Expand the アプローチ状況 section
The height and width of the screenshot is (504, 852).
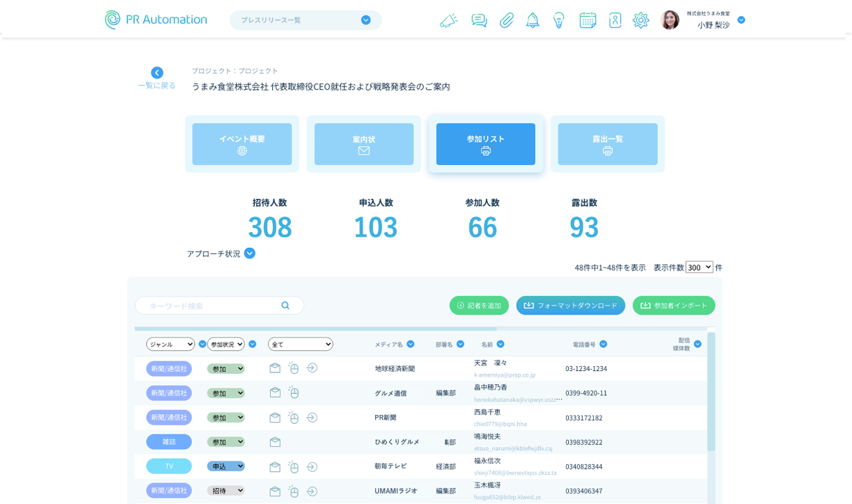point(250,253)
